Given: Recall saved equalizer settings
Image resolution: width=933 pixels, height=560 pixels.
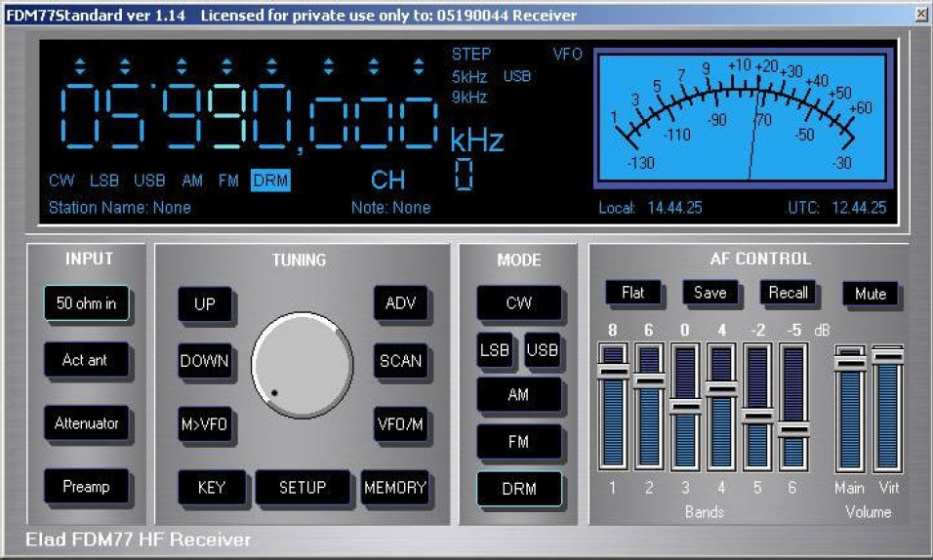Looking at the screenshot, I should pyautogui.click(x=788, y=293).
